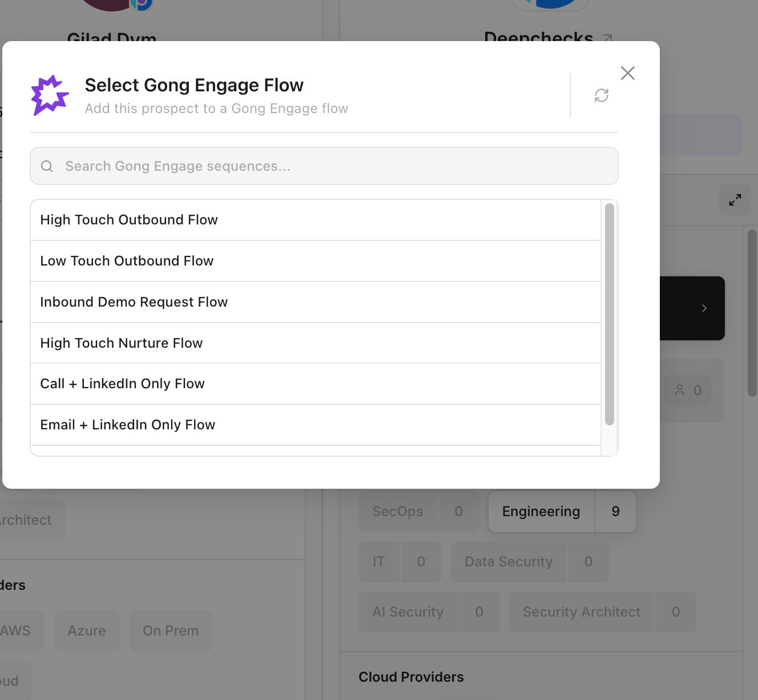Select the Engineering department tag
Screen dimensions: 758x700
(541, 512)
